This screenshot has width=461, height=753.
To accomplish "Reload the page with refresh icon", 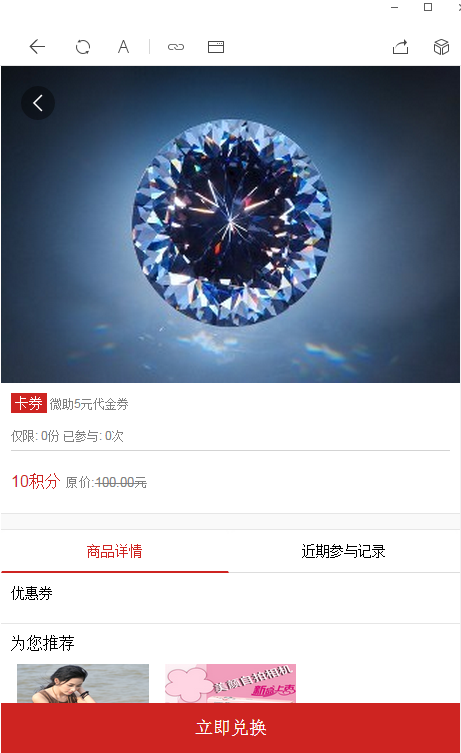I will 83,47.
